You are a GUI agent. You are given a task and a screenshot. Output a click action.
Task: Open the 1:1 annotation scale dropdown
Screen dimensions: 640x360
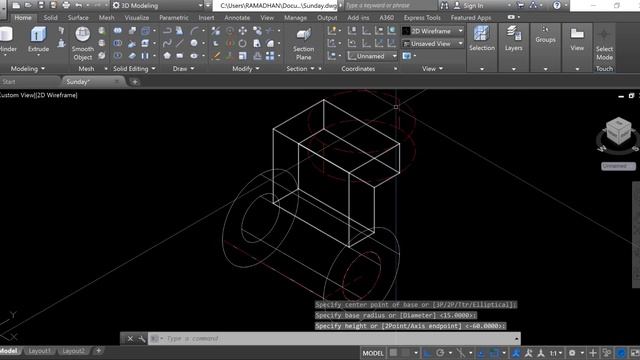tap(556, 353)
